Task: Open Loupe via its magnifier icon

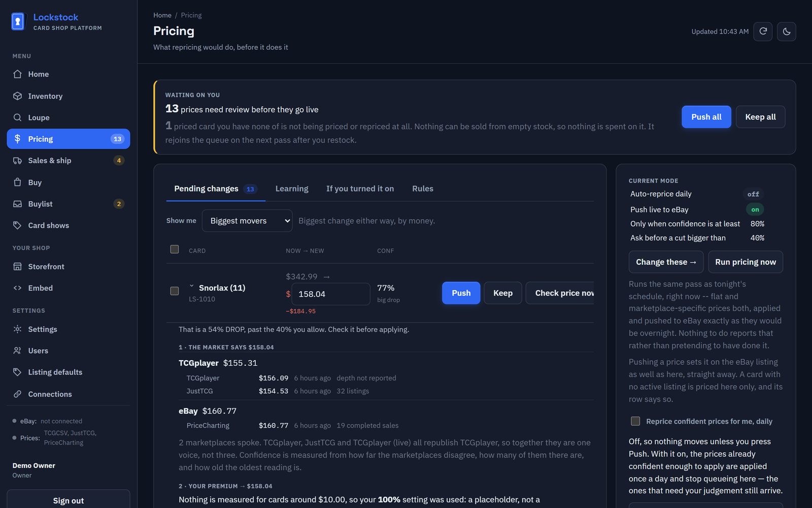Action: (17, 117)
